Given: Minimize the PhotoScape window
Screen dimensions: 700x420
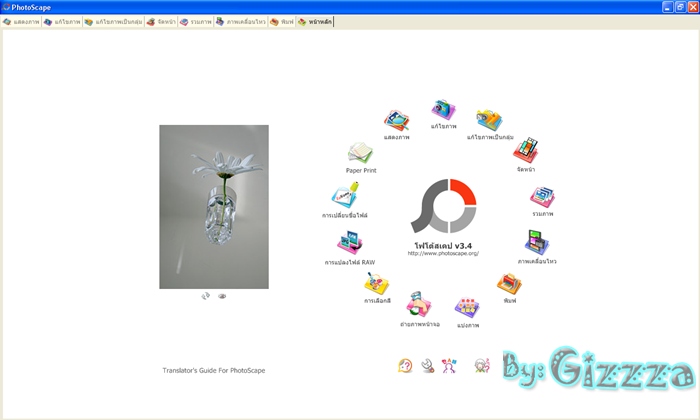Looking at the screenshot, I should pyautogui.click(x=667, y=7).
